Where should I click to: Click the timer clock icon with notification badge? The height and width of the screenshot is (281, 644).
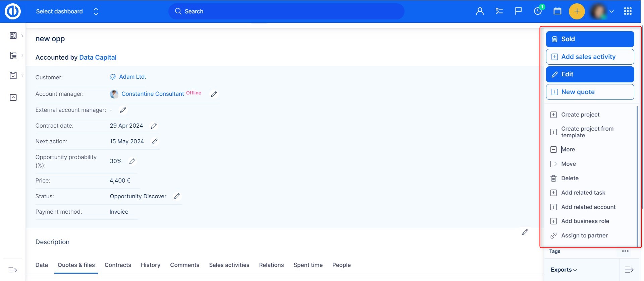coord(538,11)
